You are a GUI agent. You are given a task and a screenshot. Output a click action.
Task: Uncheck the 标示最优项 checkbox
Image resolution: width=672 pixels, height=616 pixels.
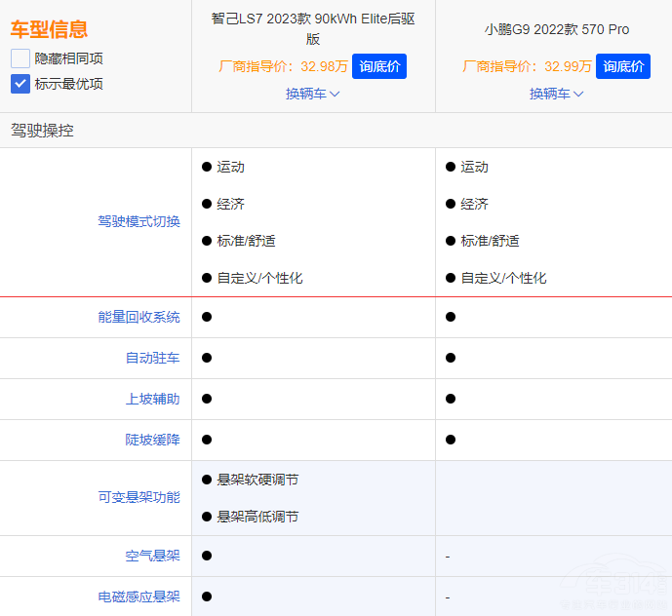click(x=20, y=84)
